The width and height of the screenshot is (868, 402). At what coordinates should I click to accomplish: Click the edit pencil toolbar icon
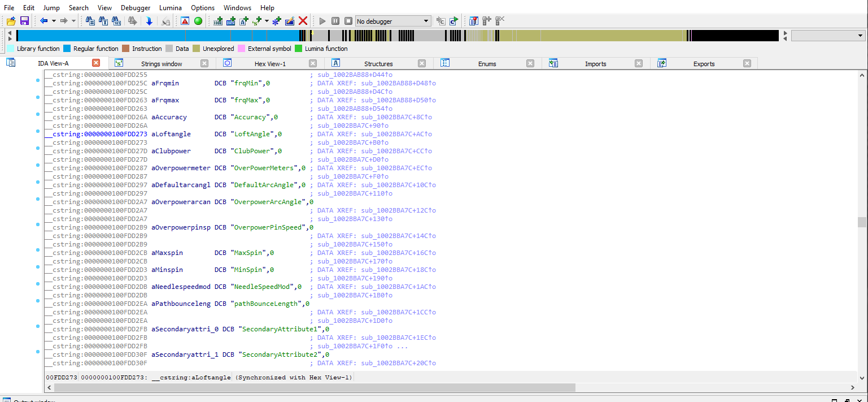[x=290, y=21]
